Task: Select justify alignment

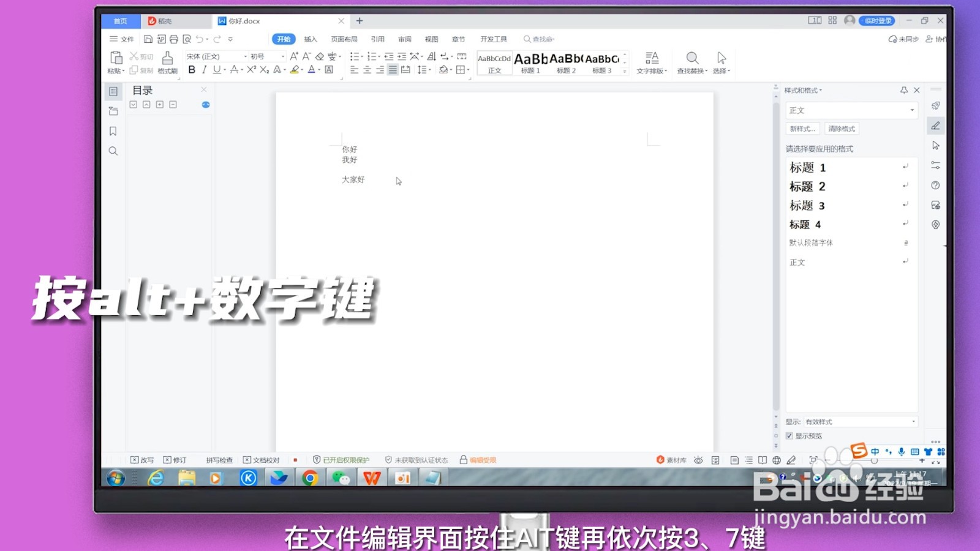Action: coord(393,70)
